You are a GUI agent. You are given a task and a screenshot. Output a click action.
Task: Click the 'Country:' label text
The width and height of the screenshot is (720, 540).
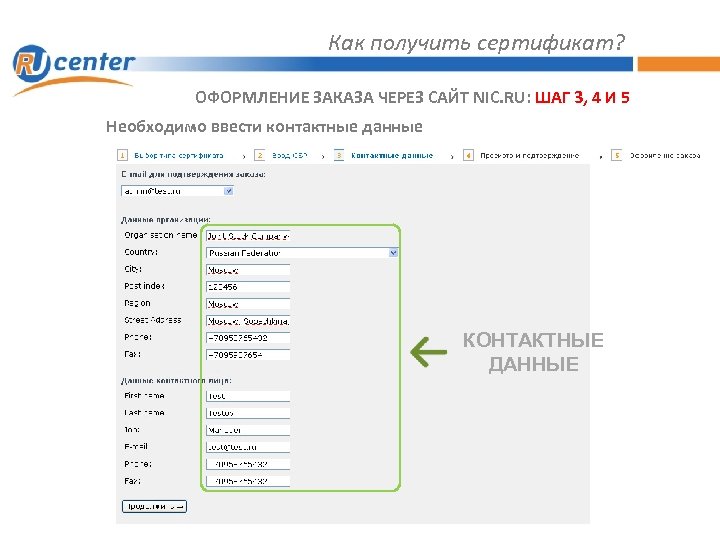point(141,252)
